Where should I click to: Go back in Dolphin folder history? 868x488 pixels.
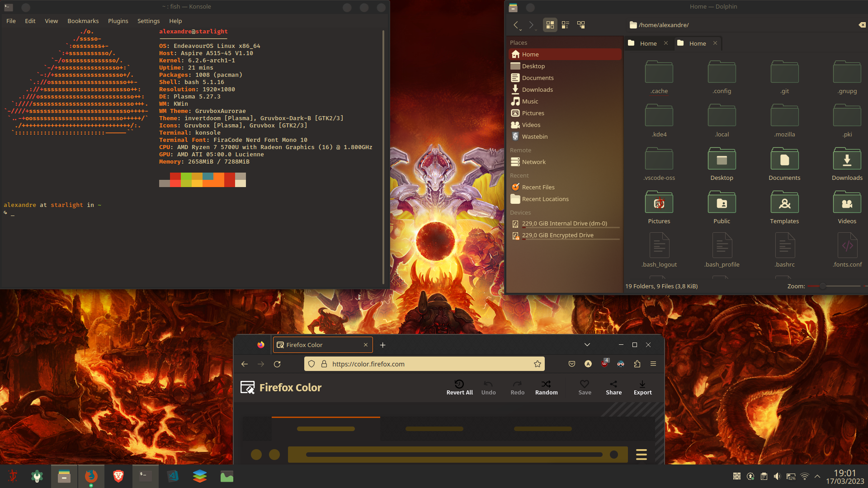point(516,25)
